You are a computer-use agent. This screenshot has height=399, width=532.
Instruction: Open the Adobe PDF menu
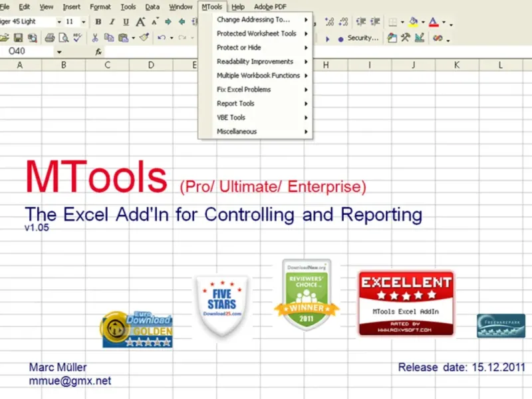click(270, 7)
